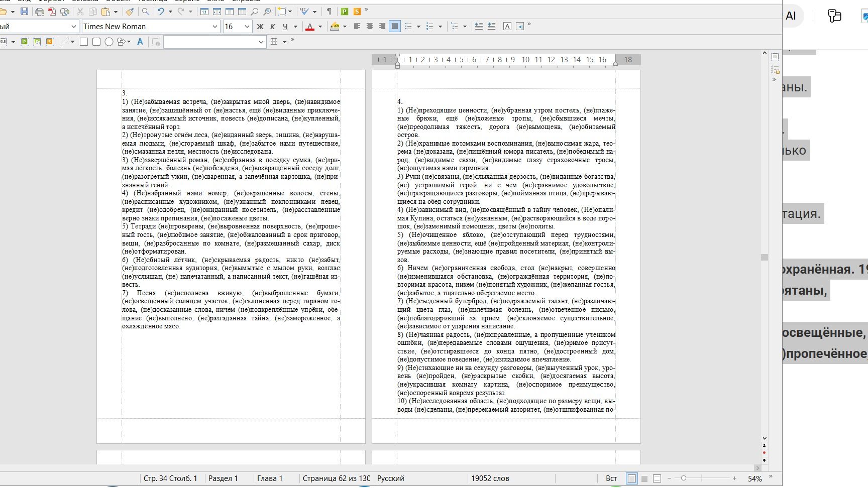This screenshot has width=868, height=488.
Task: Expand the undo history dropdown arrow
Action: (170, 11)
